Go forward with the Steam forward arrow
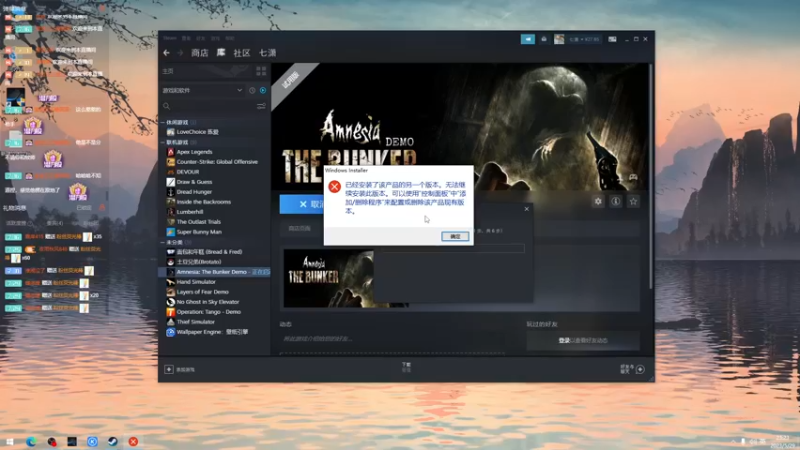 180,53
